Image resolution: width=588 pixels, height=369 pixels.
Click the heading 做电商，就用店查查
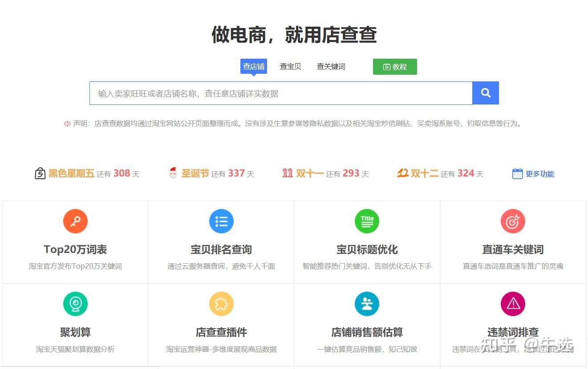(294, 35)
